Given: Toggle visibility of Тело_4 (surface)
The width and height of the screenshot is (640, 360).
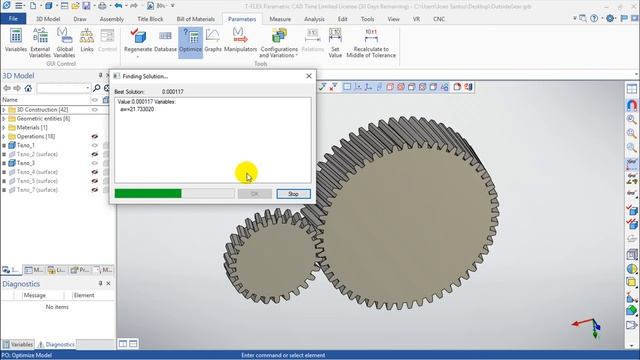Looking at the screenshot, I should (95, 172).
